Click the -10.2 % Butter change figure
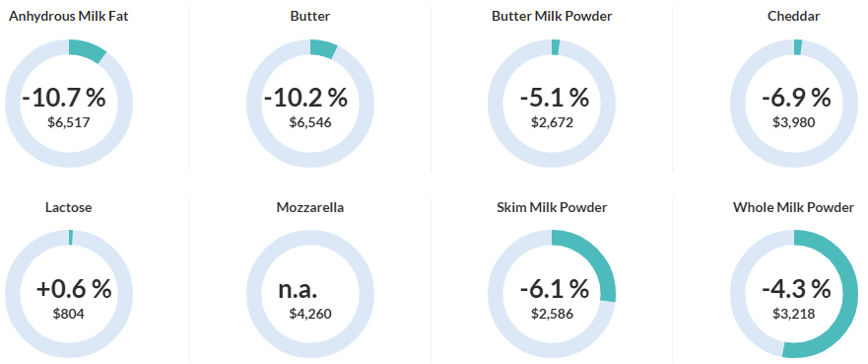Image resolution: width=868 pixels, height=364 pixels. pos(305,98)
